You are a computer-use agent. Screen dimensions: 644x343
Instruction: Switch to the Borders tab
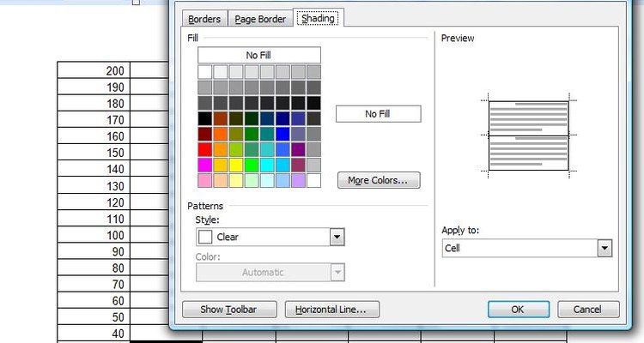pyautogui.click(x=204, y=19)
